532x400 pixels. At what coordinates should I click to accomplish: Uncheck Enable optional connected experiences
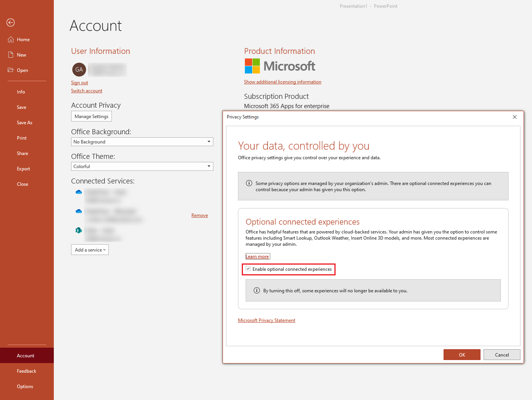click(248, 269)
